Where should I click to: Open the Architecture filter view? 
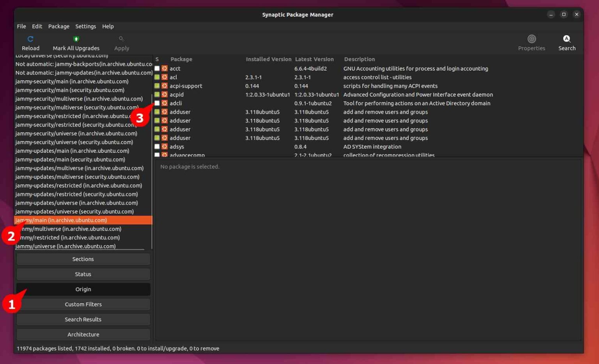pos(83,334)
